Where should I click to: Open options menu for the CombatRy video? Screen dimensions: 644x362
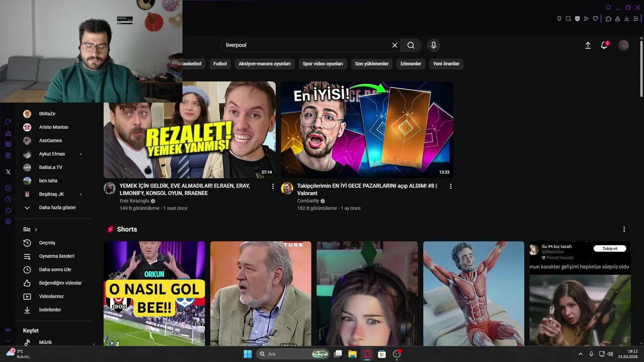click(x=451, y=187)
